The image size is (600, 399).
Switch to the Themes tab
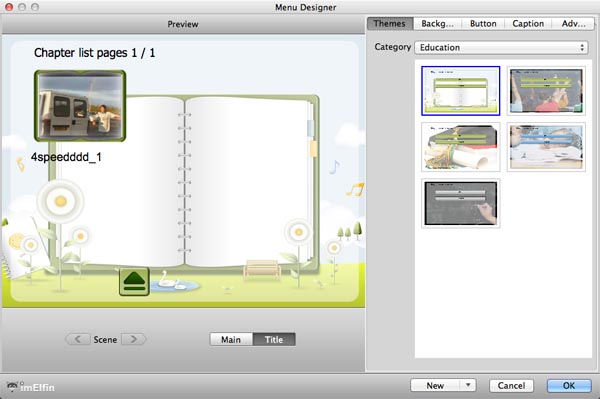point(390,24)
